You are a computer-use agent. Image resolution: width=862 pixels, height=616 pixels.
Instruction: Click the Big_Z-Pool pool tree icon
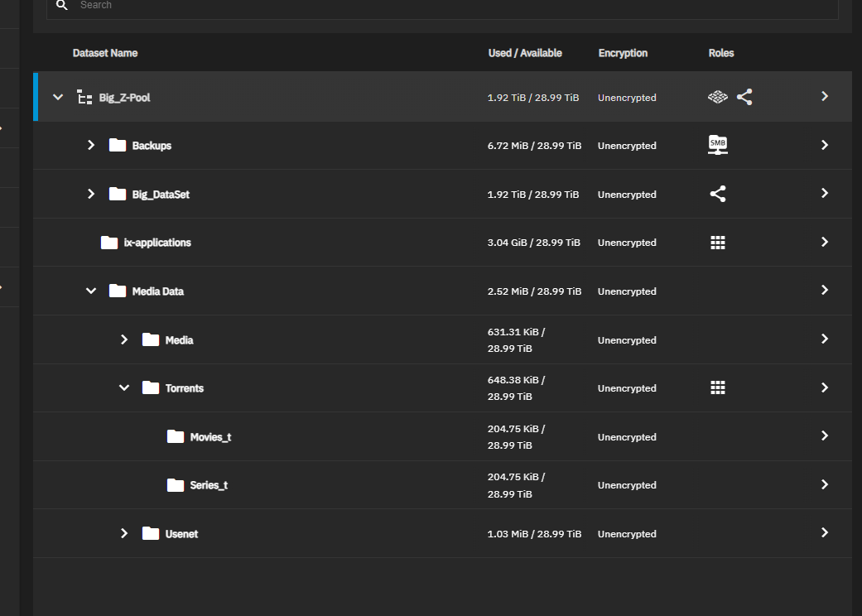point(84,97)
